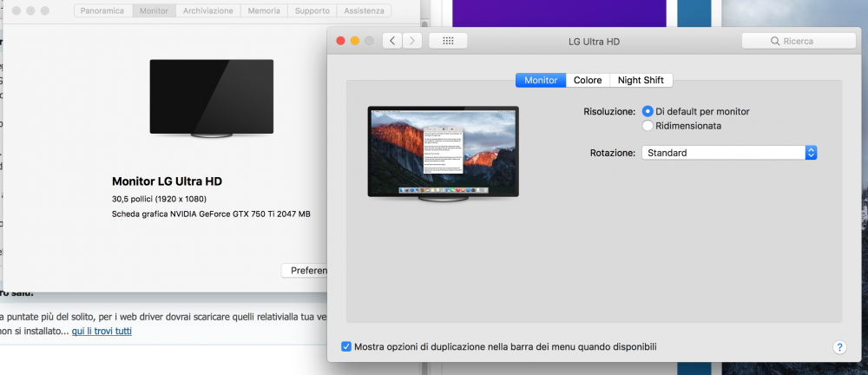The width and height of the screenshot is (868, 375).
Task: Click the partially visible Preferenze button
Action: [305, 271]
